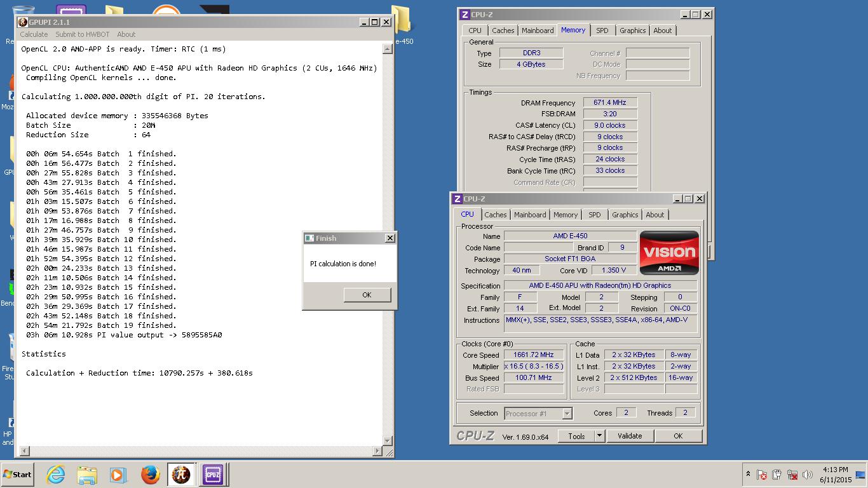Click the DRAM Frequency value 671.4 MHz
This screenshot has height=488, width=868.
point(610,102)
